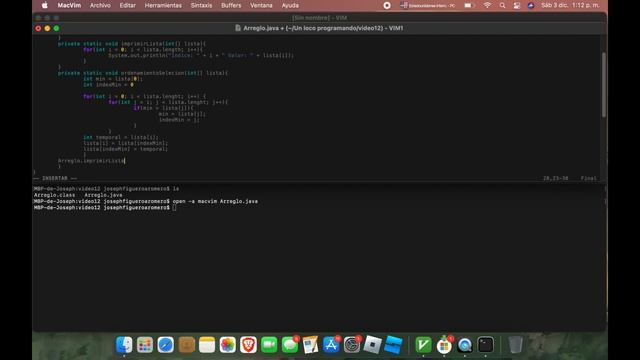The image size is (640, 360).
Task: Click the date and time display
Action: pos(570,5)
